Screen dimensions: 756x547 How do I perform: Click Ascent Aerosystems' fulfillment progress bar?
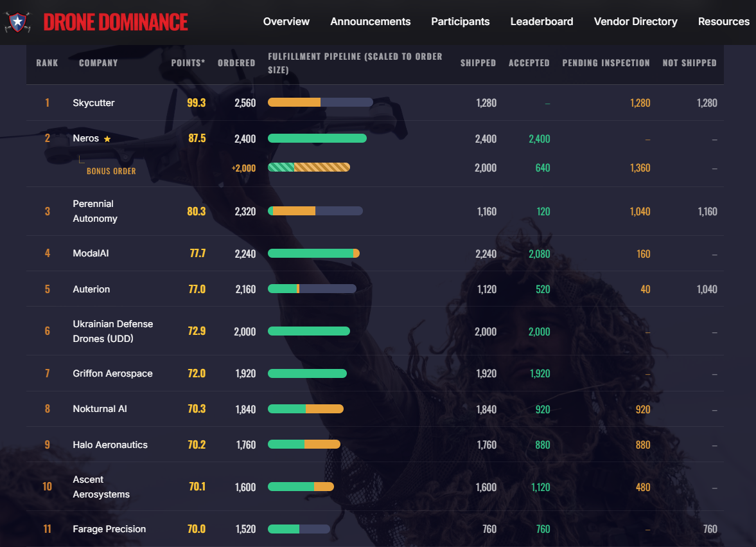point(301,487)
